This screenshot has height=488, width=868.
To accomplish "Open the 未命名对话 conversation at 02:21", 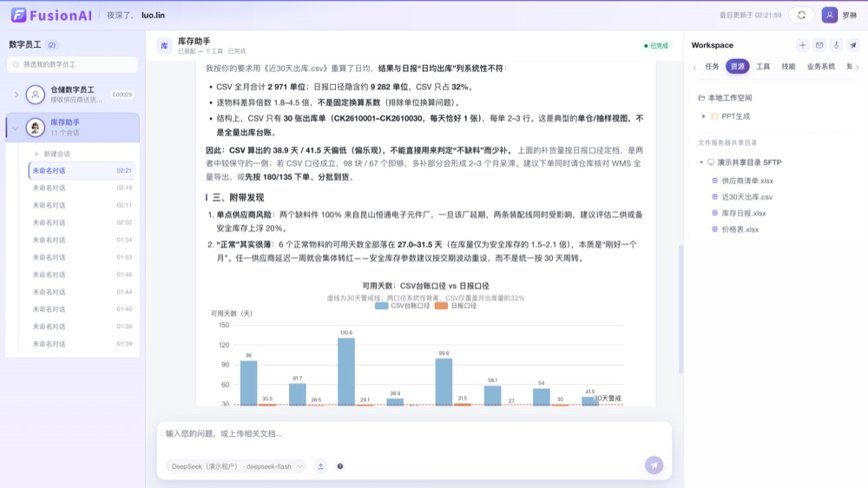I will pyautogui.click(x=82, y=170).
